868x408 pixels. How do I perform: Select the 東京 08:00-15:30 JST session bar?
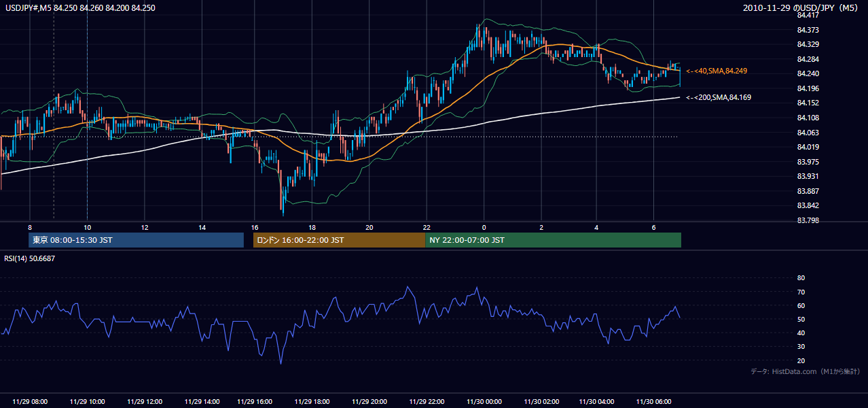[136, 240]
